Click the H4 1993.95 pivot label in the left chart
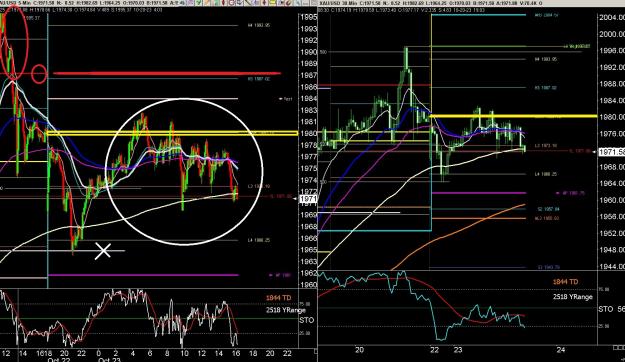Screen dimensions: 625x362 [x=259, y=25]
